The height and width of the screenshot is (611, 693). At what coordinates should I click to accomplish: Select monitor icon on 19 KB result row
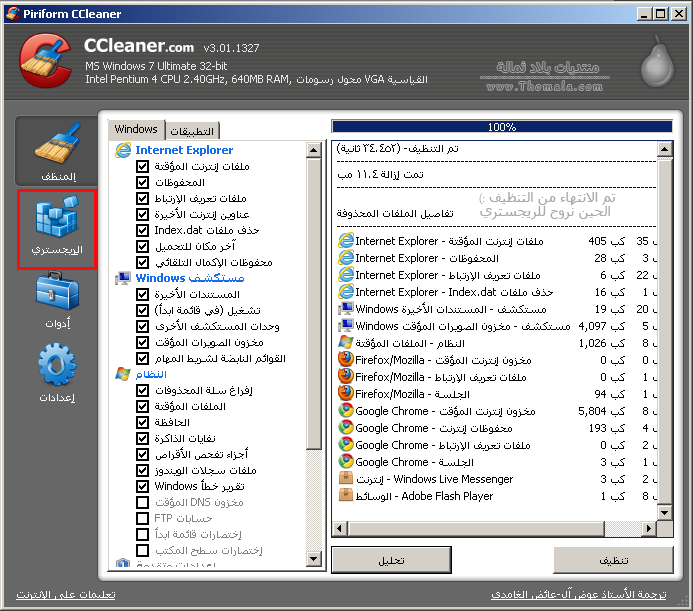coord(346,309)
